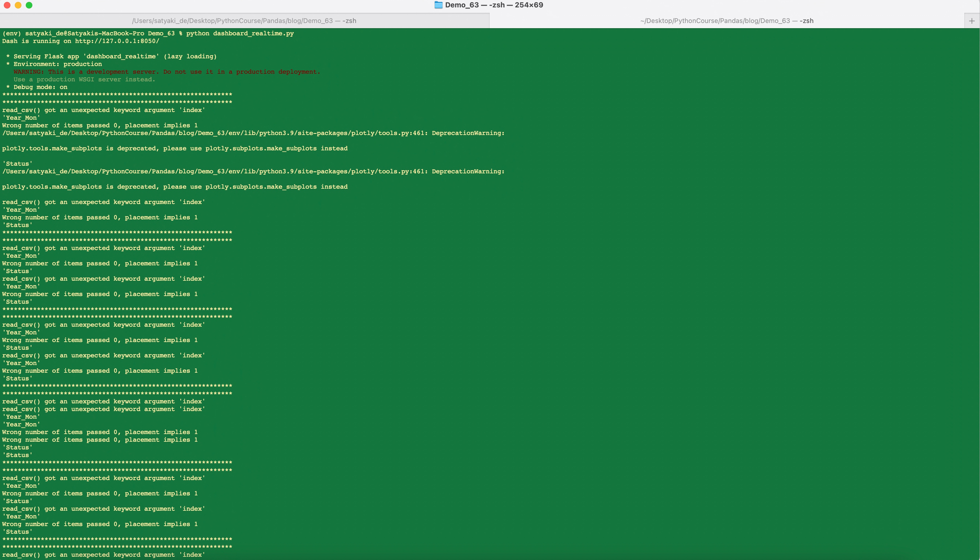Click the 'python dashboard_realtime.py' command text
The width and height of the screenshot is (980, 560).
[x=240, y=33]
